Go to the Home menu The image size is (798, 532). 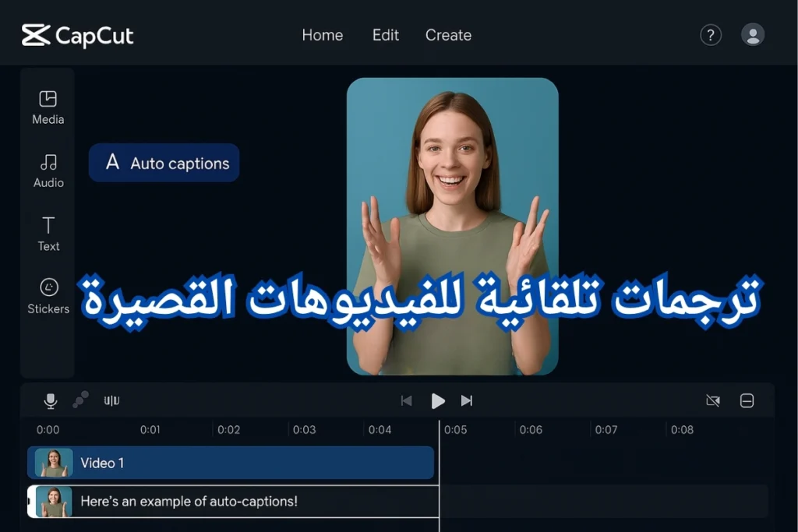pos(322,35)
